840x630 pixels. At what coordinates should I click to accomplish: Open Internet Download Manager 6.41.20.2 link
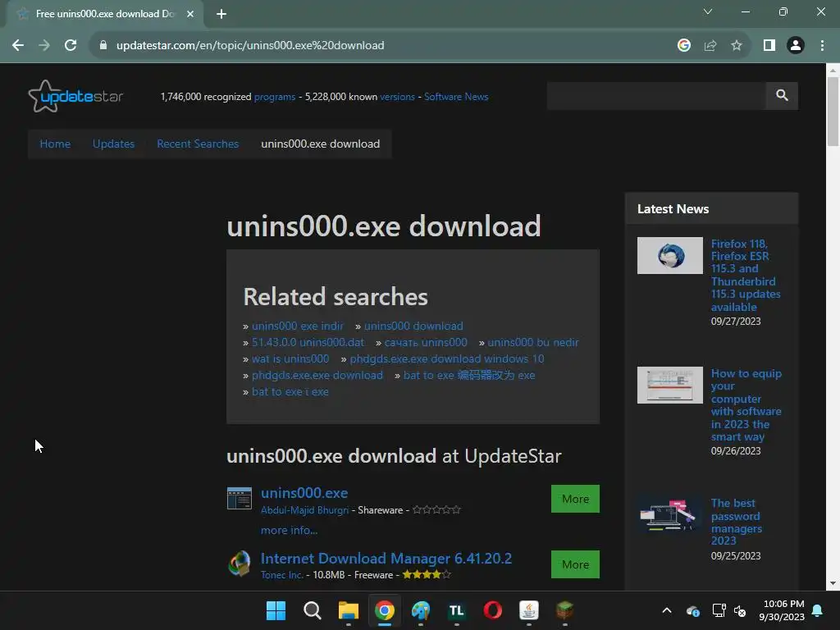[x=386, y=558]
